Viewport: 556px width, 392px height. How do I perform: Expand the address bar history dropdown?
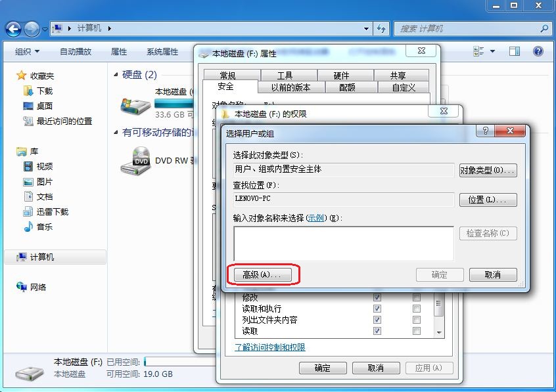[367, 29]
